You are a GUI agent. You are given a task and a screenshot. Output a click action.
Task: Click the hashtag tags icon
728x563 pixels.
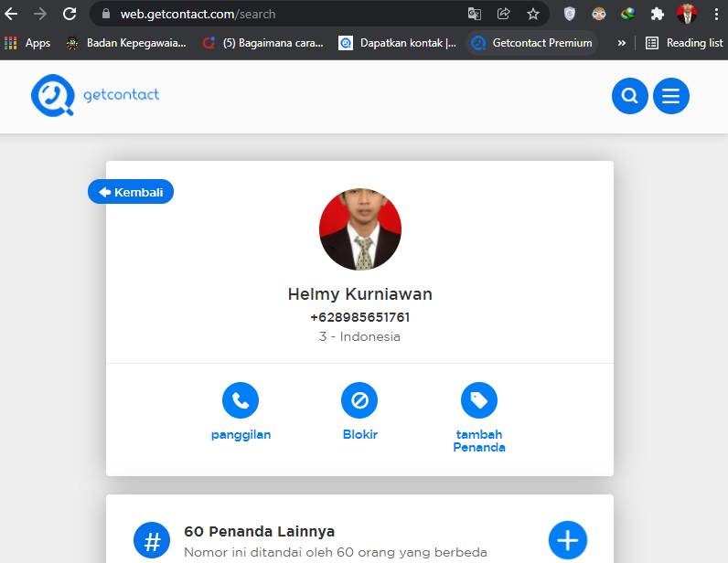coord(152,540)
